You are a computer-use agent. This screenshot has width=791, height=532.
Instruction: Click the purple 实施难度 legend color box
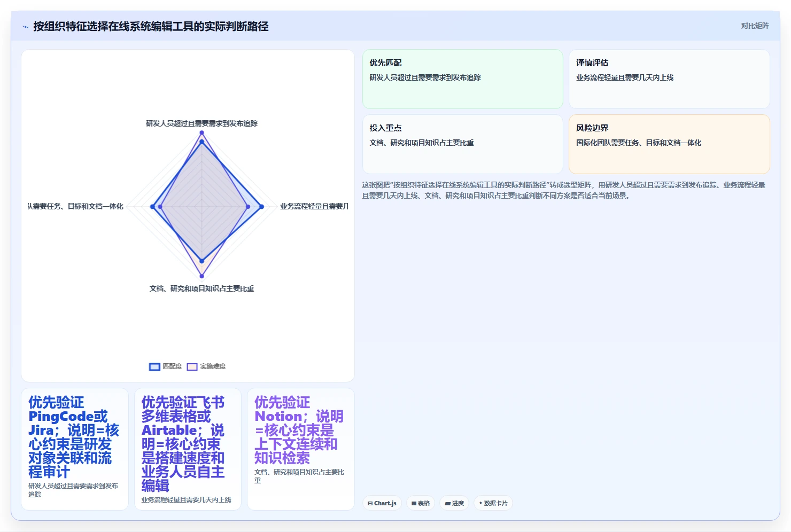pyautogui.click(x=192, y=366)
